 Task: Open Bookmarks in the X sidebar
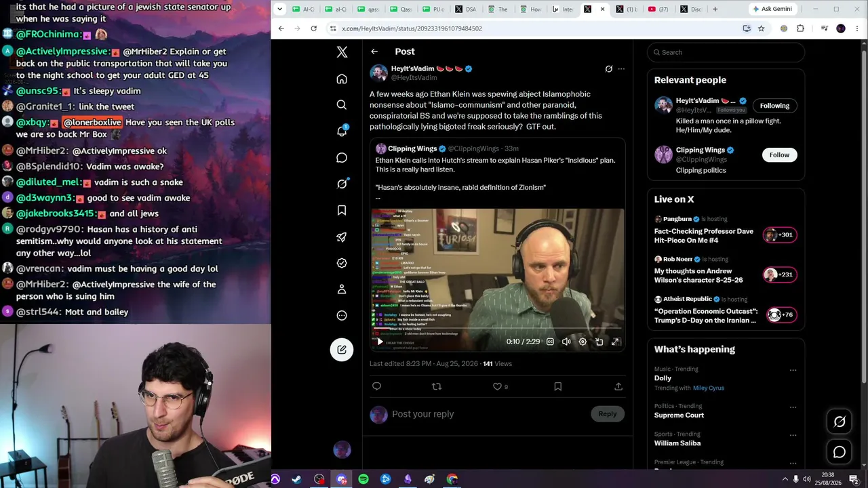342,210
